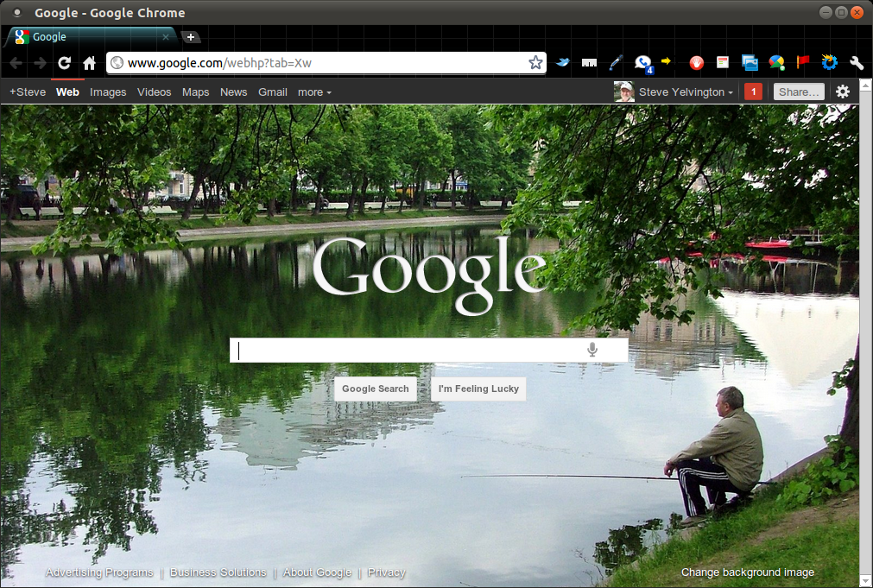Screen dimensions: 873x588
Task: Open Business Solutions link
Action: pyautogui.click(x=218, y=572)
